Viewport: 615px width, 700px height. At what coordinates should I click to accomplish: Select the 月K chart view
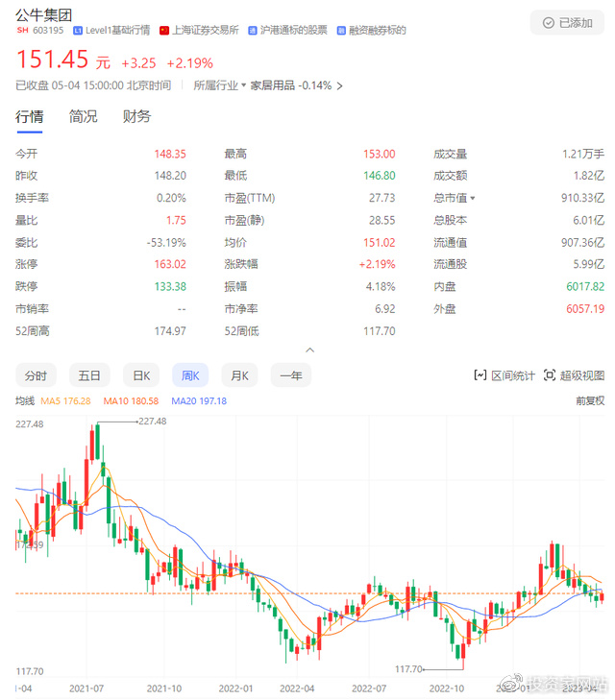(239, 375)
